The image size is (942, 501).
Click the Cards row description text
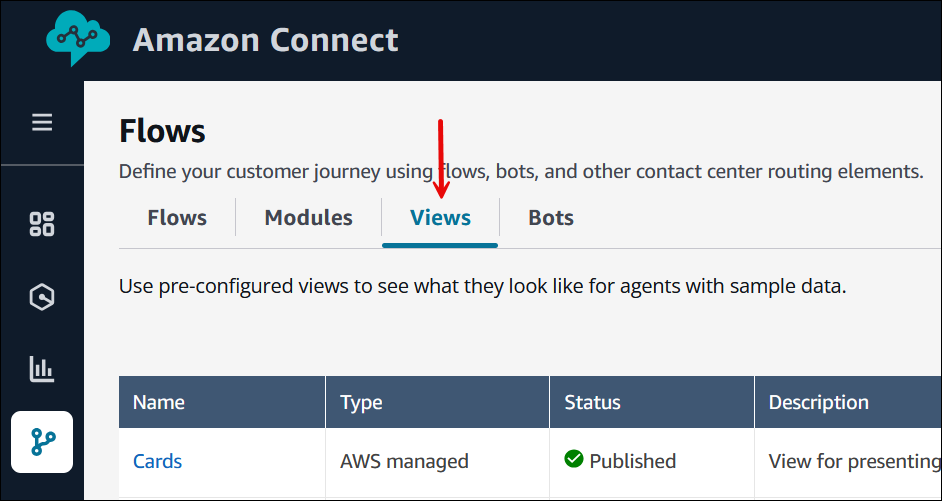coord(853,461)
